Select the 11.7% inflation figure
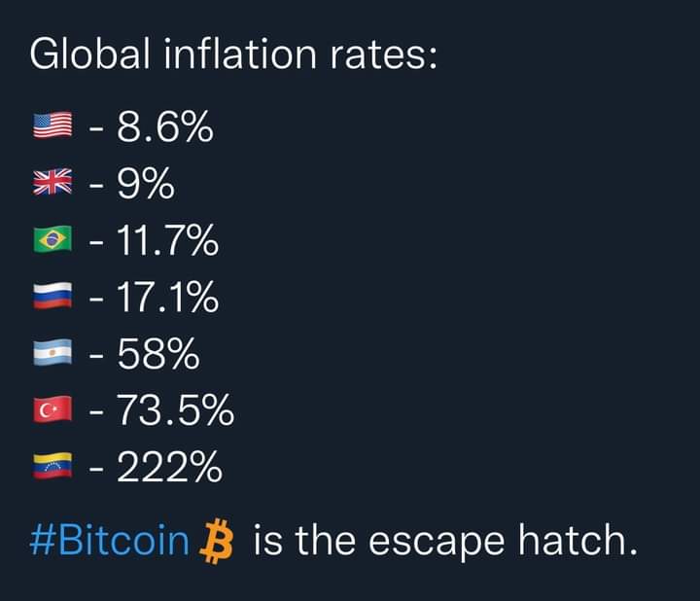The image size is (700, 601). click(168, 240)
